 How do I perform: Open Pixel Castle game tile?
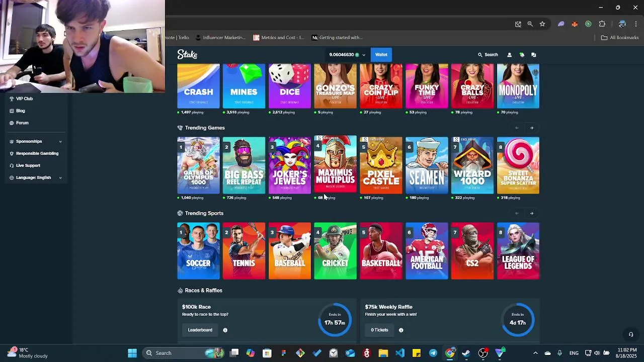(381, 165)
